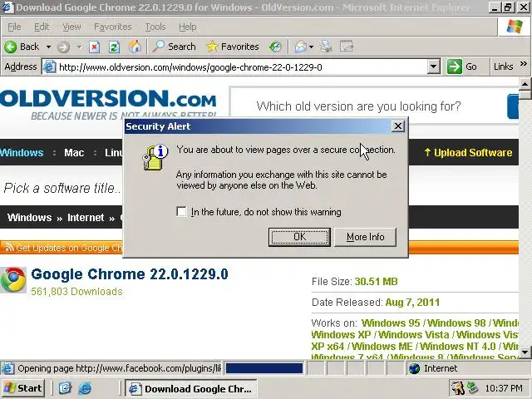The height and width of the screenshot is (399, 532).
Task: Open the Mail button dropdown arrow
Action: [311, 47]
